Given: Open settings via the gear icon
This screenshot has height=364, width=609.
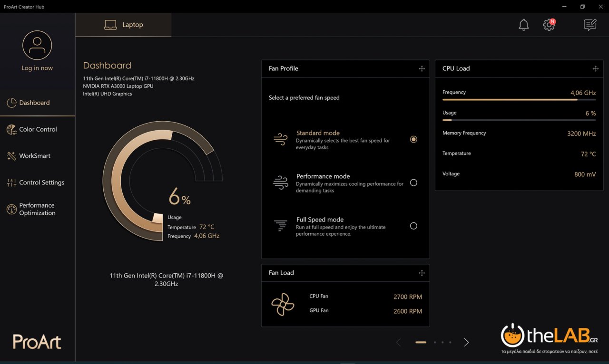Looking at the screenshot, I should tap(549, 25).
